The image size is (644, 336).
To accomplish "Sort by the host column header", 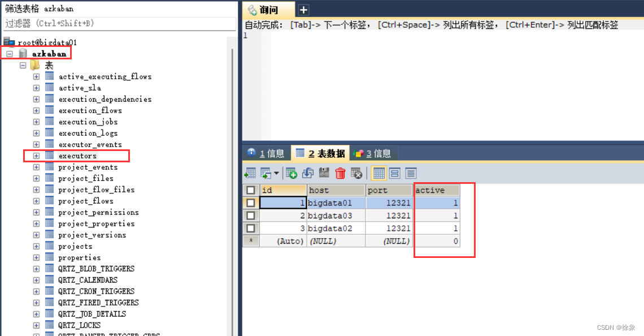I will click(x=336, y=190).
